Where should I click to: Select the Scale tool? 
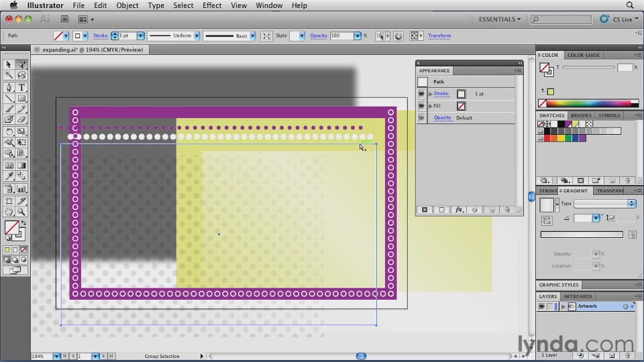coord(21,132)
